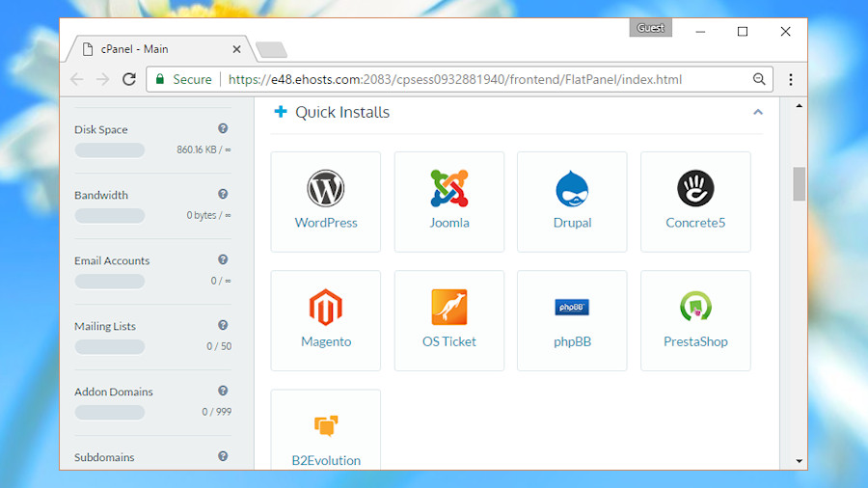Viewport: 868px width, 488px height.
Task: Show help for Mailing Lists
Action: click(x=223, y=325)
